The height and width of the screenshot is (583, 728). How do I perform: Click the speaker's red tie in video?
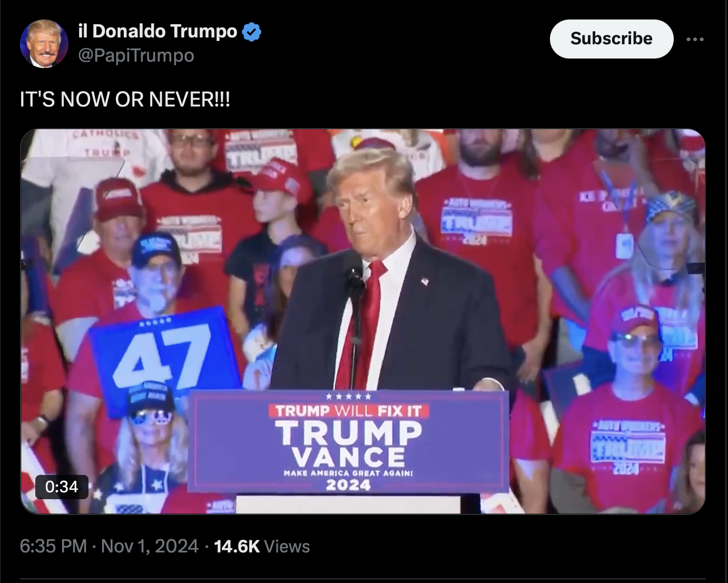(x=365, y=327)
